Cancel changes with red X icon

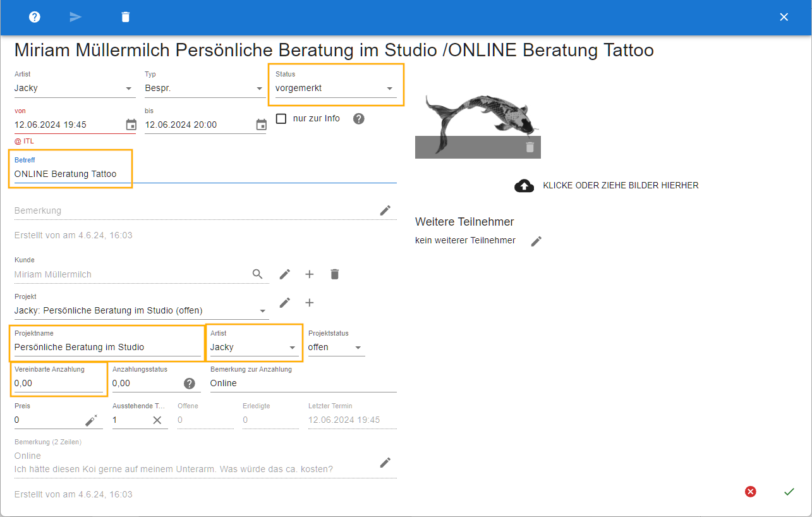pyautogui.click(x=751, y=491)
